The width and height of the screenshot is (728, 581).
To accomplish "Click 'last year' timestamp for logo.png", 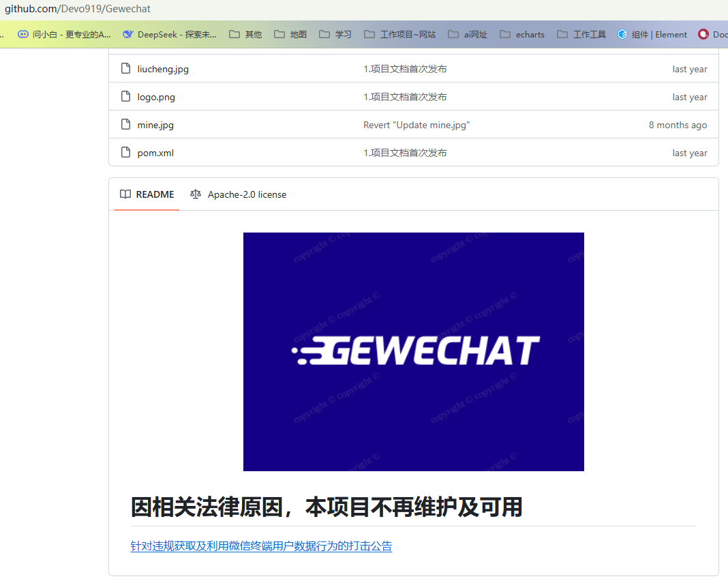I will point(690,97).
